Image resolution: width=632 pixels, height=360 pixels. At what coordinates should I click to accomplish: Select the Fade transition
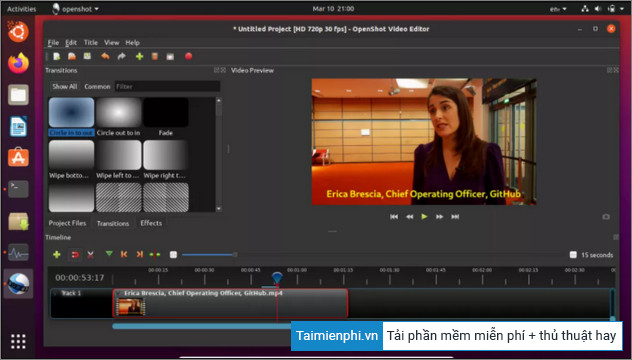coord(166,117)
